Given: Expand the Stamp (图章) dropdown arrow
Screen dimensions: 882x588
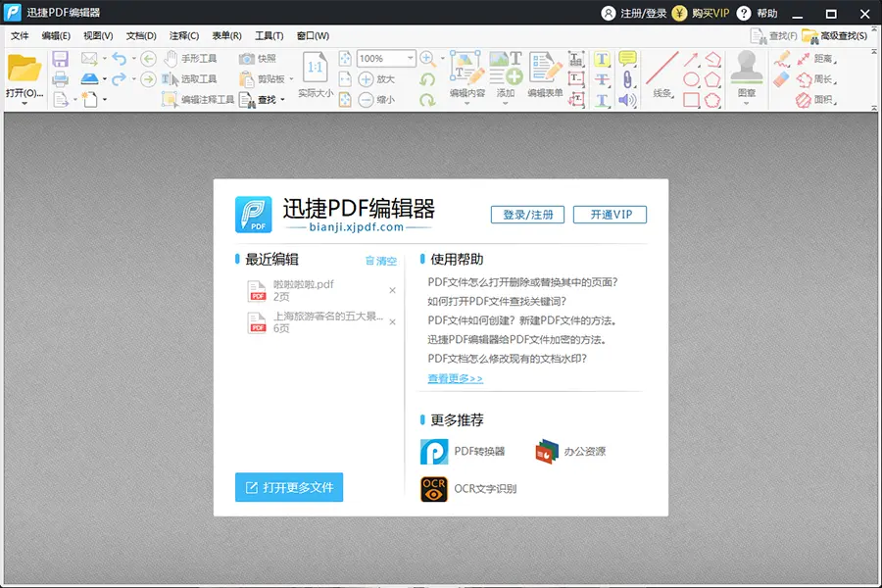Looking at the screenshot, I should [x=747, y=104].
